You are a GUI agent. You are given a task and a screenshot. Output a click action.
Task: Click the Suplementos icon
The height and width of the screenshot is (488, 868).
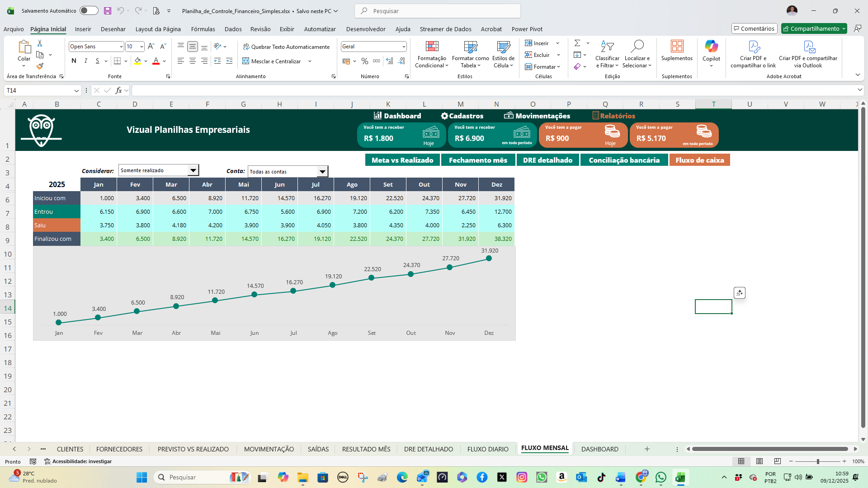(x=677, y=50)
